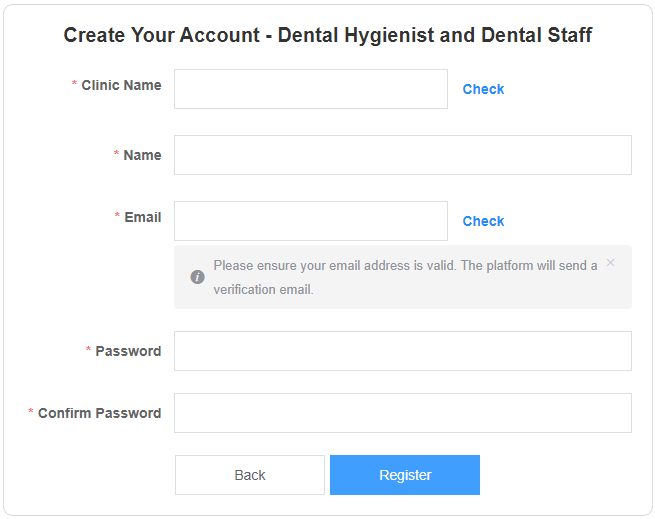Viewport: 655px width, 519px height.
Task: Click into the Name text field
Action: click(403, 155)
